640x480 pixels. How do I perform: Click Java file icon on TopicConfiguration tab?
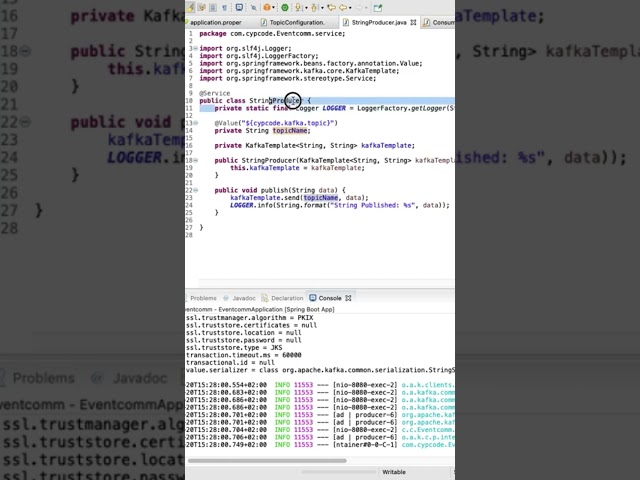(264, 22)
